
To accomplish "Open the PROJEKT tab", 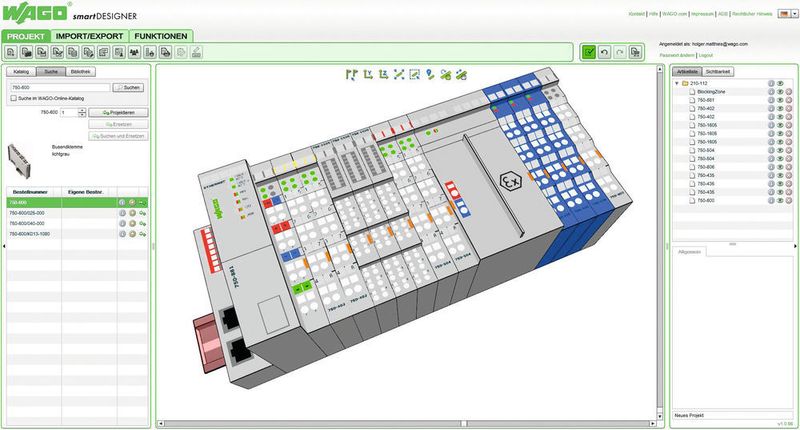I will (26, 36).
